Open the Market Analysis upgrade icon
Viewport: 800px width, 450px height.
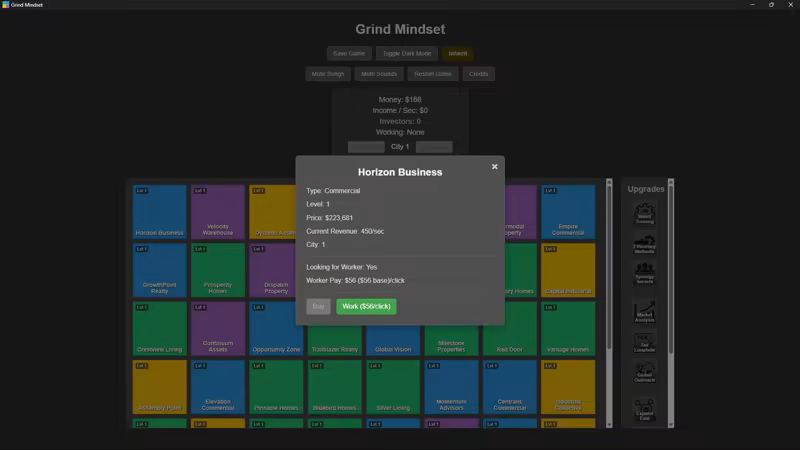[x=644, y=313]
